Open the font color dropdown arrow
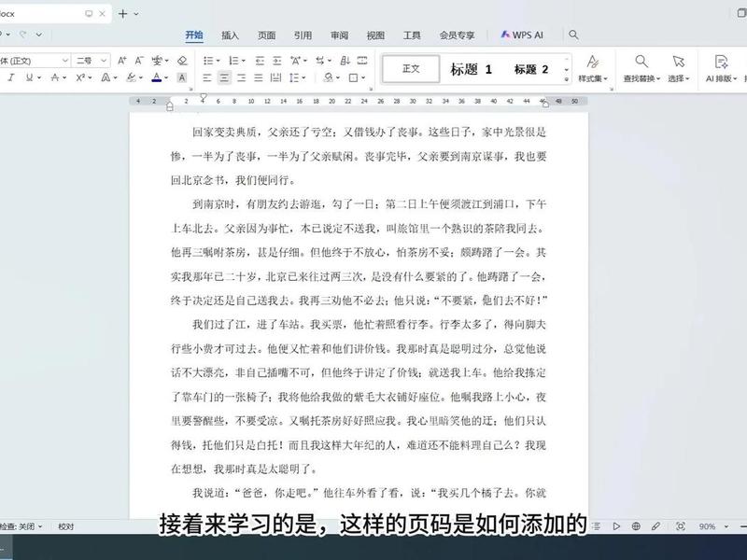747x560 pixels. click(166, 77)
